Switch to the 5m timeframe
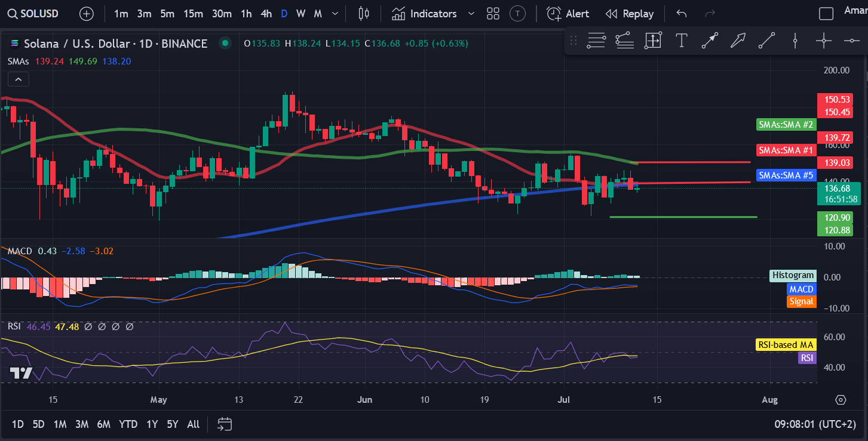This screenshot has width=868, height=441. click(x=167, y=13)
